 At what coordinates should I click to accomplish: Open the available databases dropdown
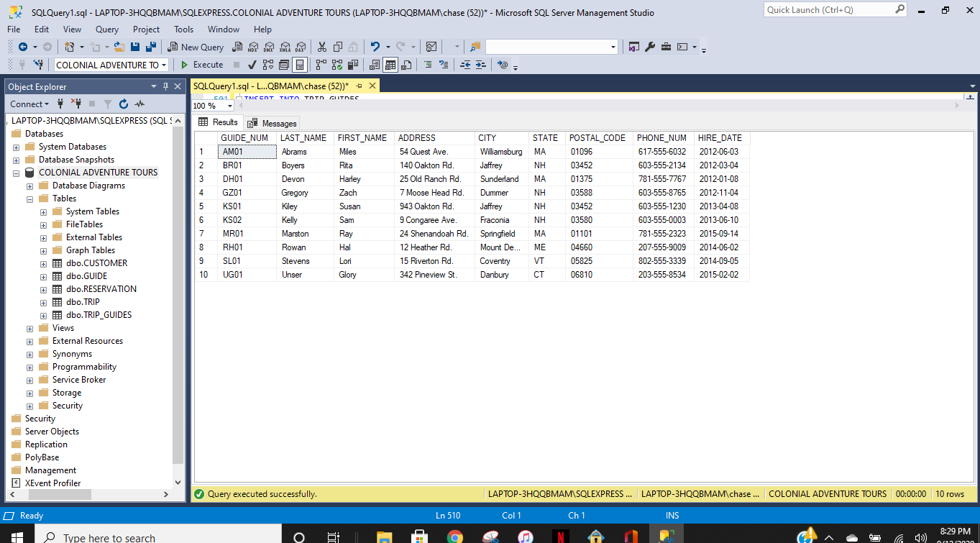coord(163,64)
